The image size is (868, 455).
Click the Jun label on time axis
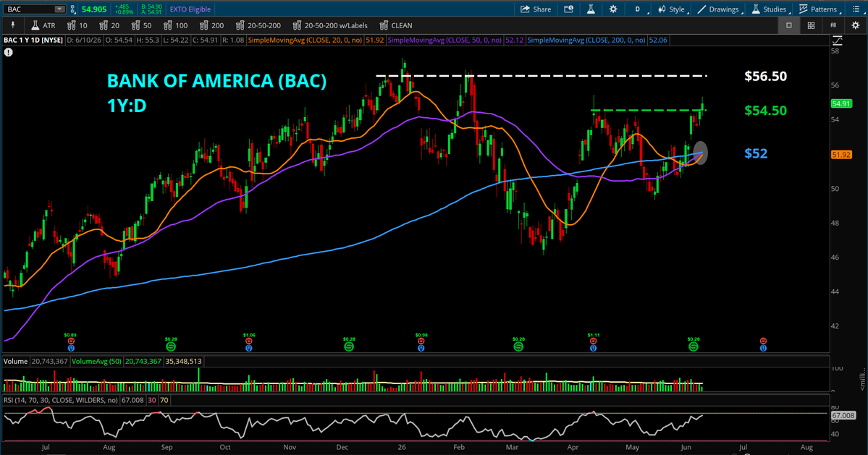pos(686,447)
